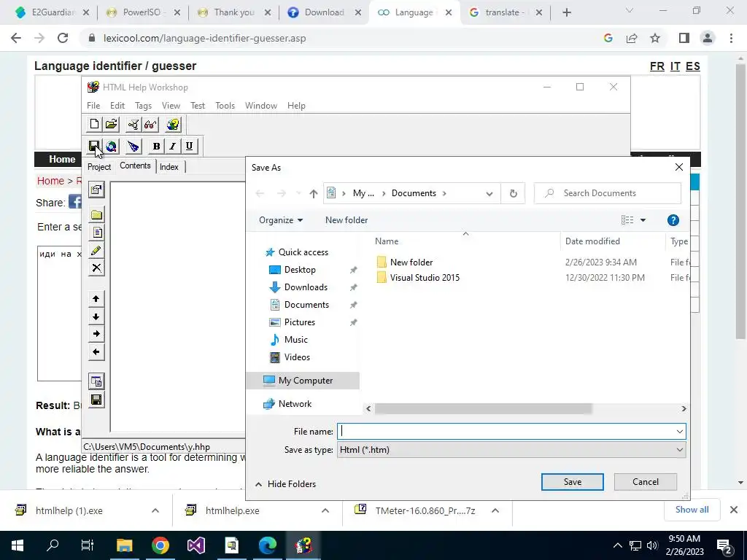The height and width of the screenshot is (560, 747).
Task: Click the New file icon in HTML Help Workshop
Action: 94,124
